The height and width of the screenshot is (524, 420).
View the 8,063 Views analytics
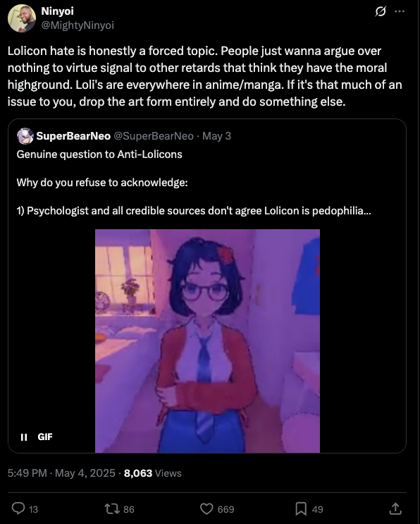coord(153,473)
